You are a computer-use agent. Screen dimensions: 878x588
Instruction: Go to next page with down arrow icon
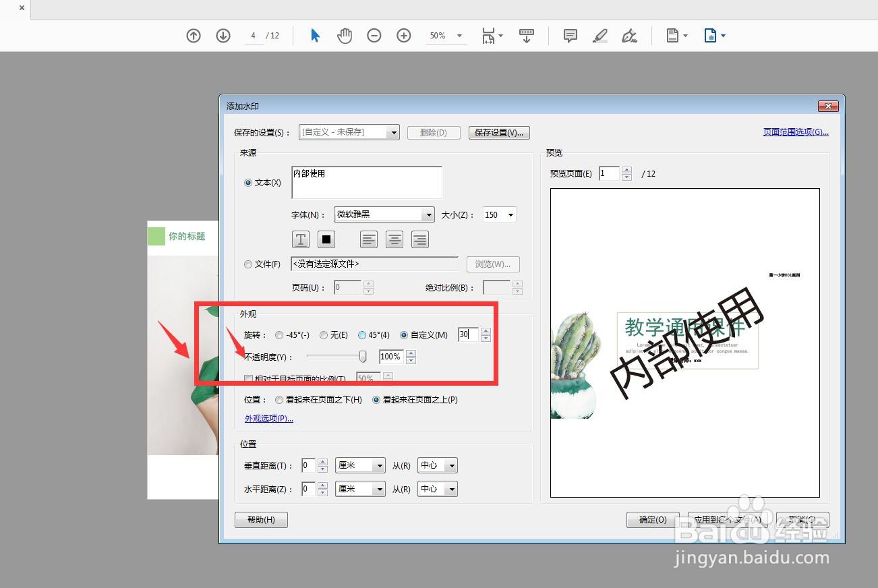coord(223,36)
